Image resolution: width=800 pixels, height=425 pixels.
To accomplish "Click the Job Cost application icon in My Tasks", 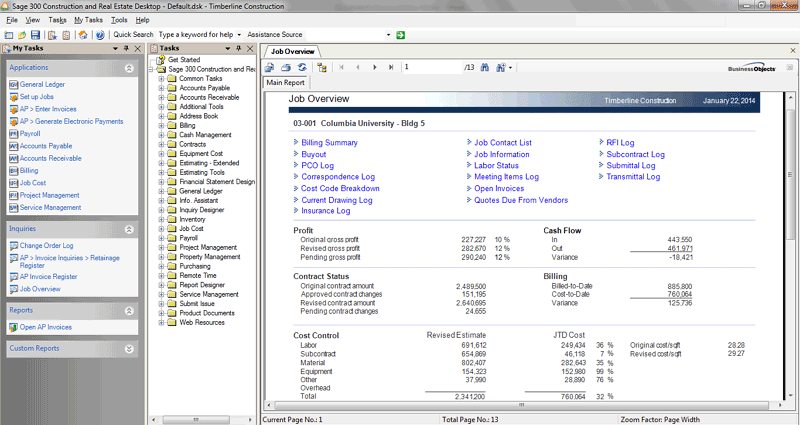I will (x=14, y=183).
